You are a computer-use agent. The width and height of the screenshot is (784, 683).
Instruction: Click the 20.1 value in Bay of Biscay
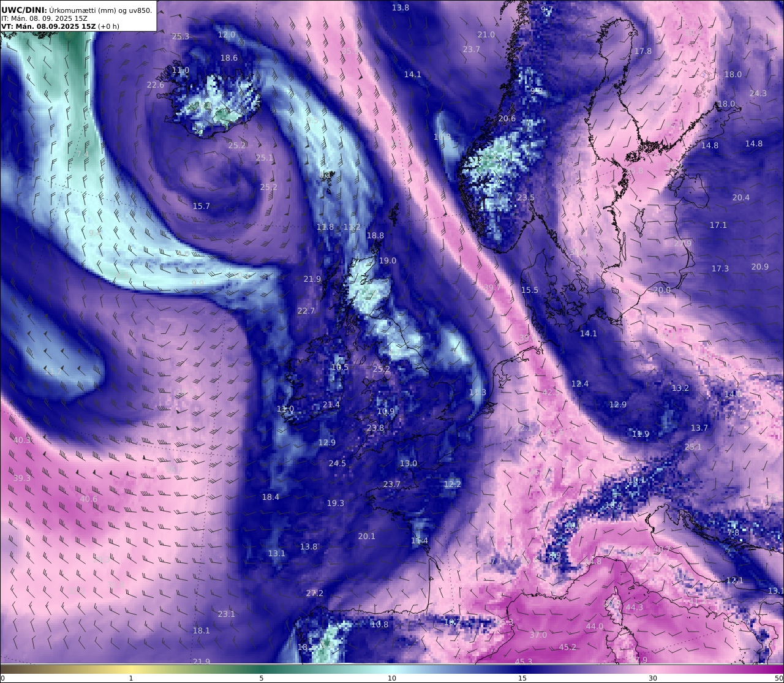pyautogui.click(x=367, y=537)
